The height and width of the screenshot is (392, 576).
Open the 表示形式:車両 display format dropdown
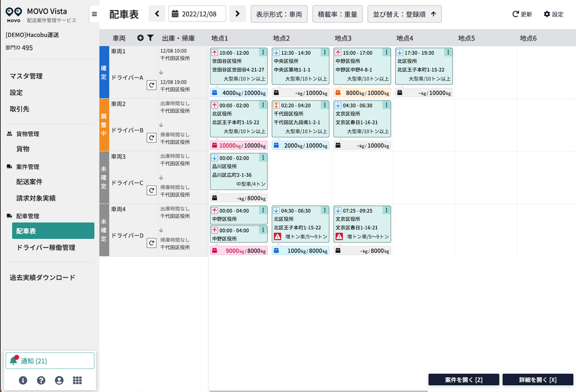tap(279, 14)
